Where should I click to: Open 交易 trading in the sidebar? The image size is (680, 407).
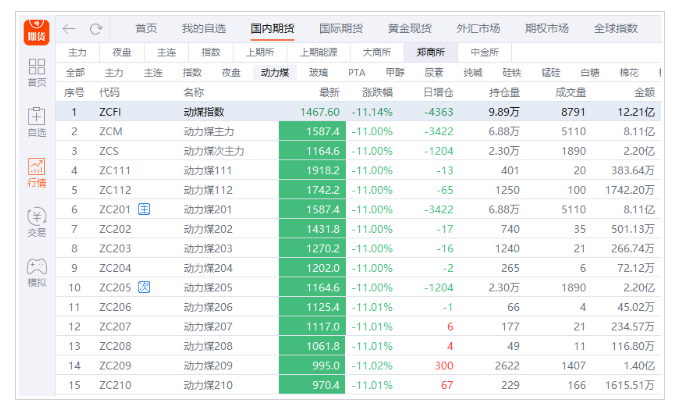tap(37, 222)
